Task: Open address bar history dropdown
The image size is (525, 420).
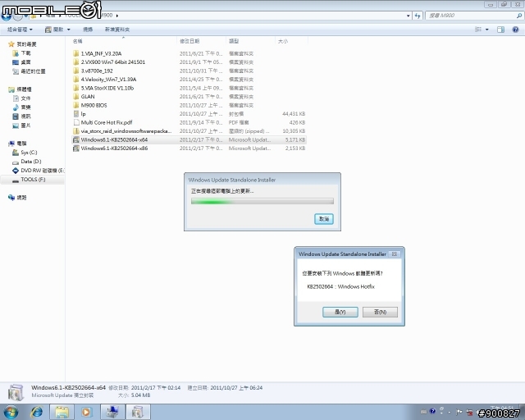Action: [x=409, y=16]
